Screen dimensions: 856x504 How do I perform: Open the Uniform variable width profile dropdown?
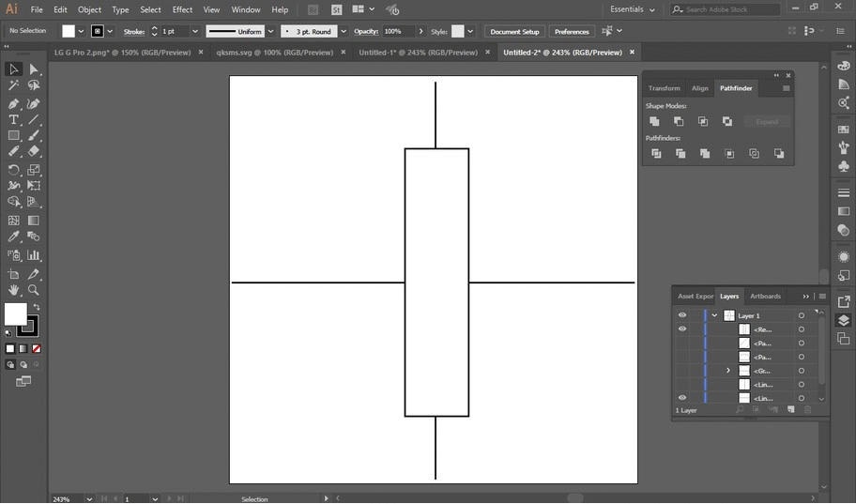(270, 31)
